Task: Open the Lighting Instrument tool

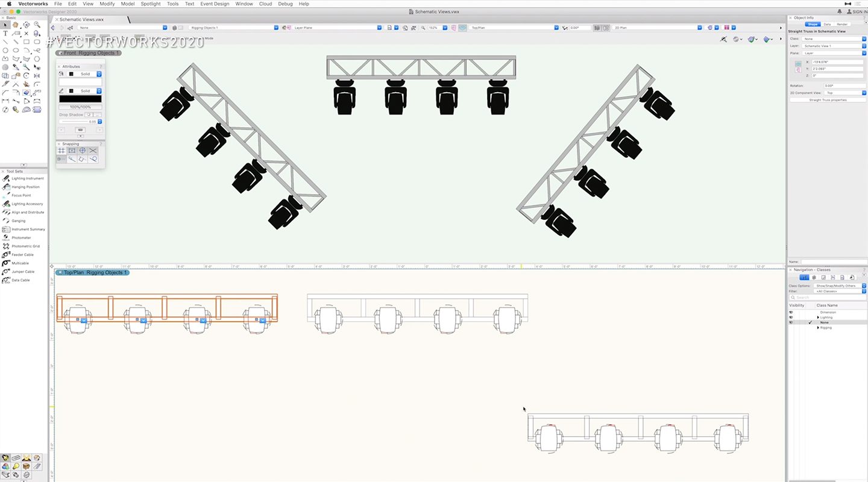Action: pos(24,178)
